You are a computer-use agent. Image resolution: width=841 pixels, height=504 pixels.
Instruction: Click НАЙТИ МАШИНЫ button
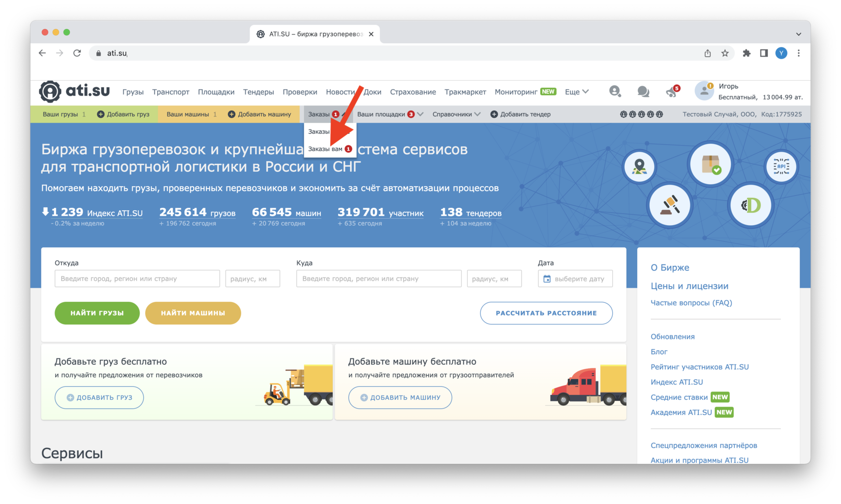point(193,313)
